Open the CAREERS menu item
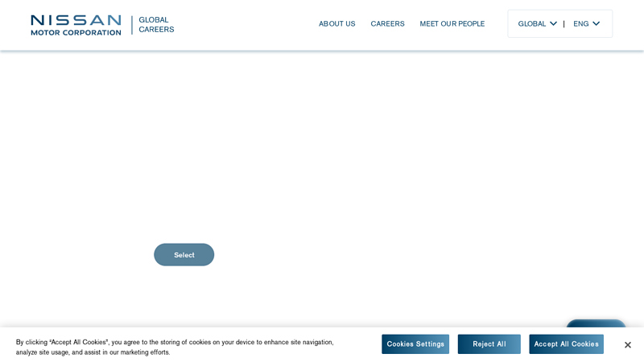The width and height of the screenshot is (644, 362). 387,24
